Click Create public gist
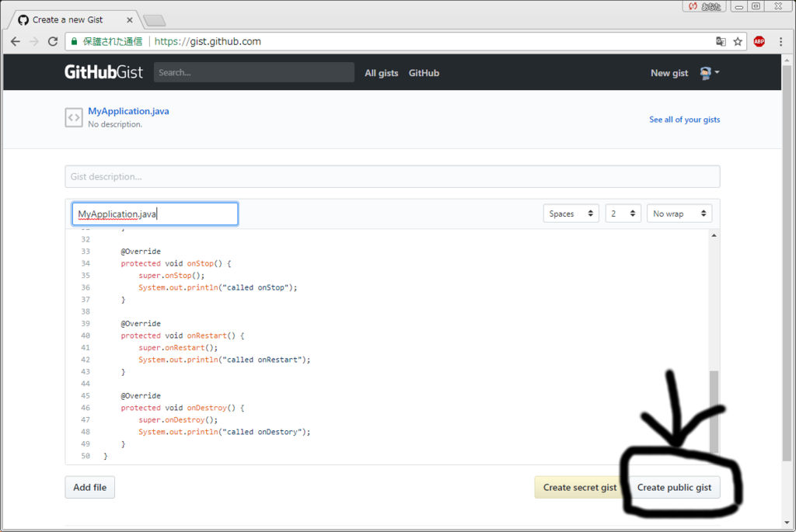796x532 pixels. point(674,488)
